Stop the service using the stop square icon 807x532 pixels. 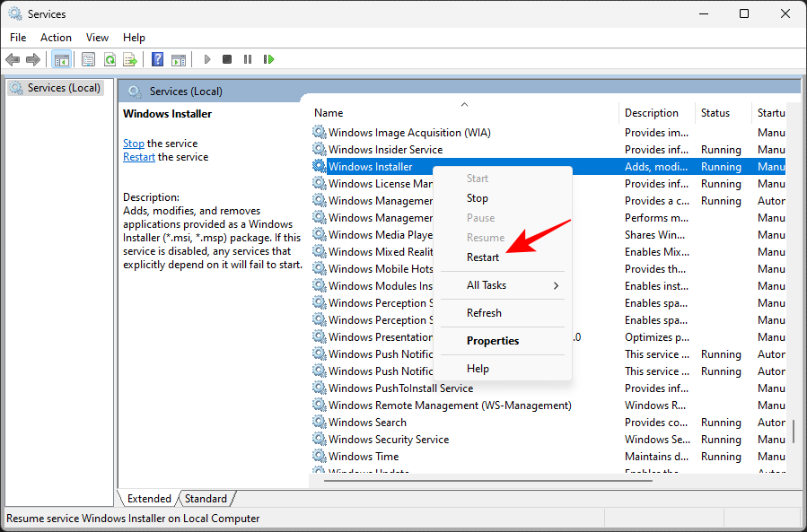(x=227, y=59)
